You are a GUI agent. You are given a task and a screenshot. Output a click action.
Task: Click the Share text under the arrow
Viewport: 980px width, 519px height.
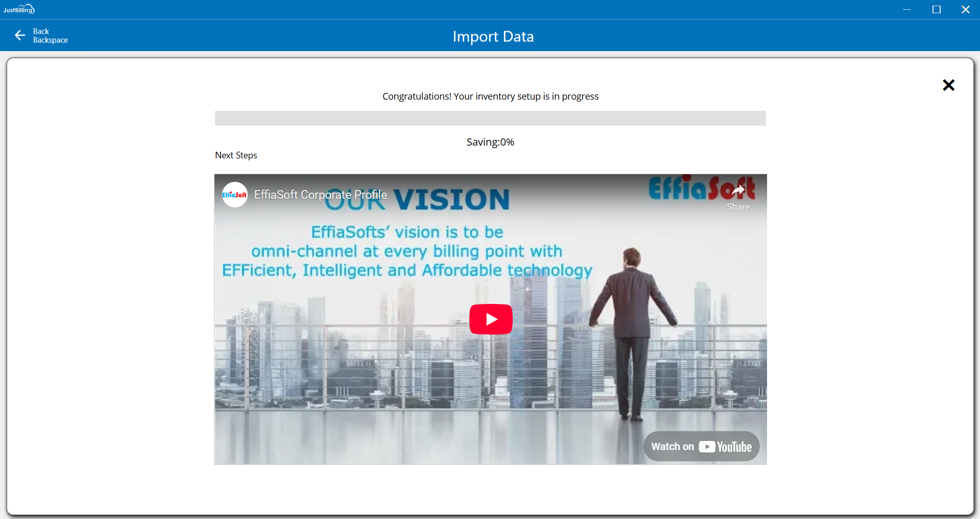[x=738, y=207]
